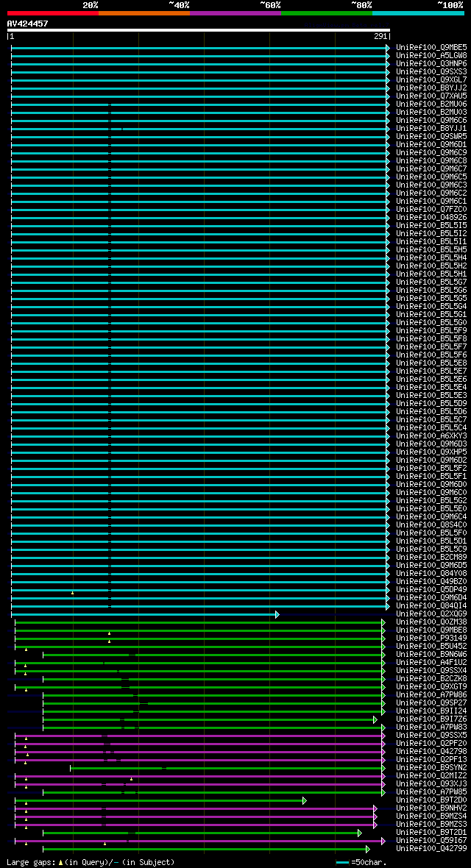471x868 pixels.
Task: Select UniRef100_Q42798 label
Action: click(x=432, y=750)
